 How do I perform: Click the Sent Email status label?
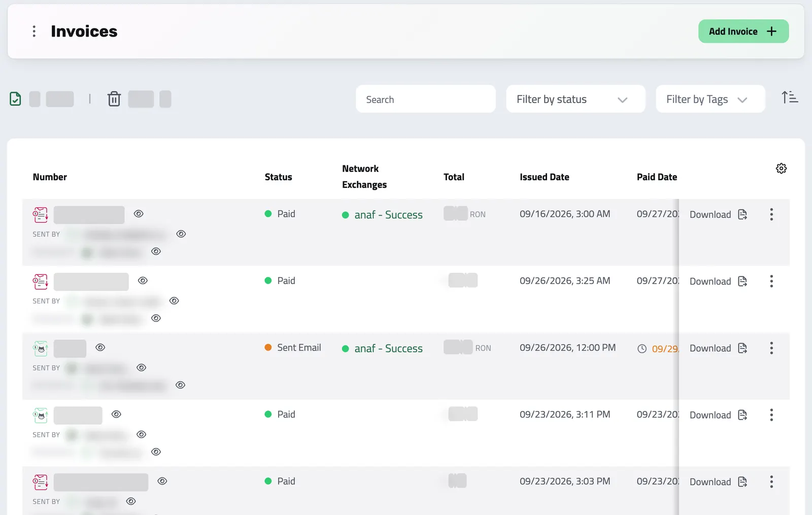click(x=299, y=348)
